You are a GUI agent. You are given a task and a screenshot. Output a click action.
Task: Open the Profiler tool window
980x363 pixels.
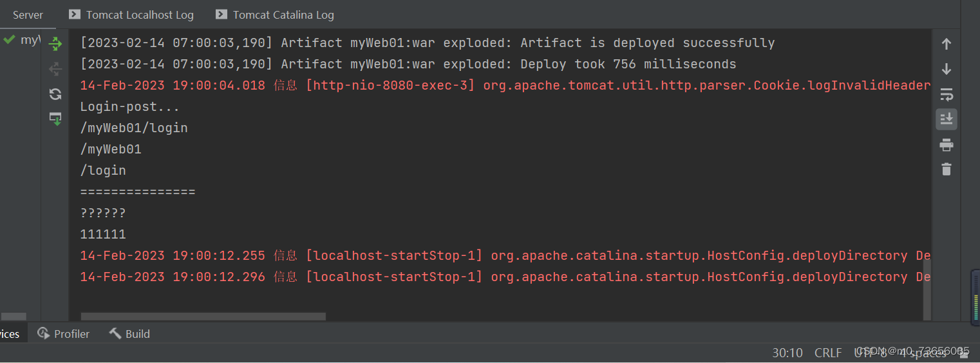click(63, 333)
